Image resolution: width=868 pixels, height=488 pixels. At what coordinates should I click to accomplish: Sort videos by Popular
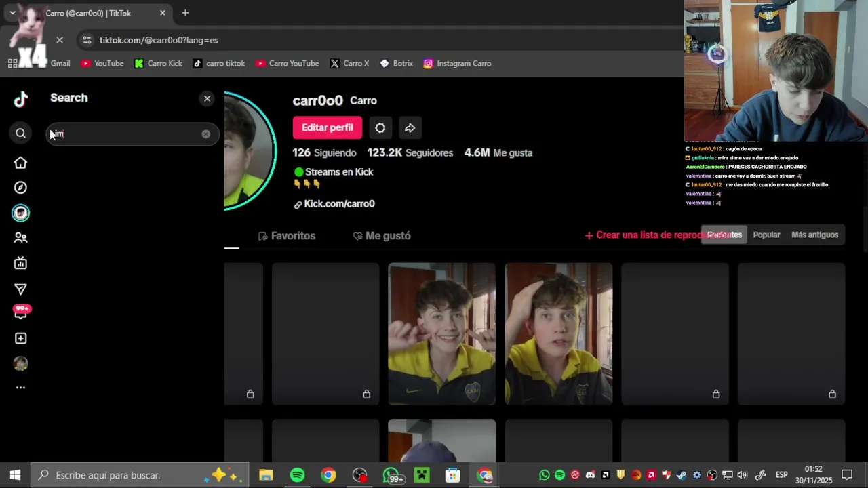767,235
